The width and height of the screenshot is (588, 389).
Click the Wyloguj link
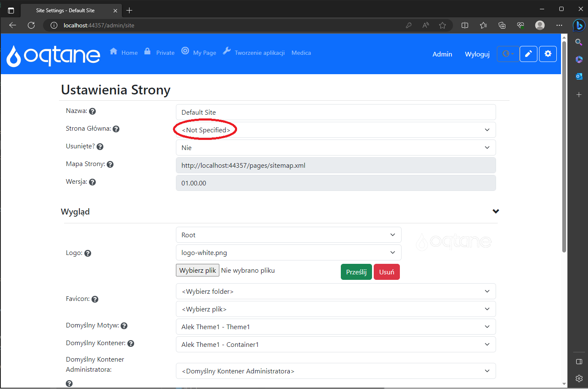(x=477, y=54)
